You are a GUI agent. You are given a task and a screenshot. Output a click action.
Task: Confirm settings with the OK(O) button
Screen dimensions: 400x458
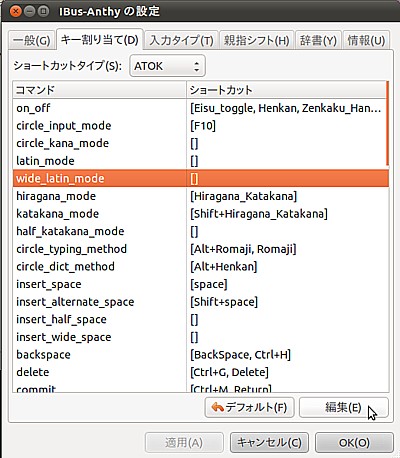(x=354, y=443)
